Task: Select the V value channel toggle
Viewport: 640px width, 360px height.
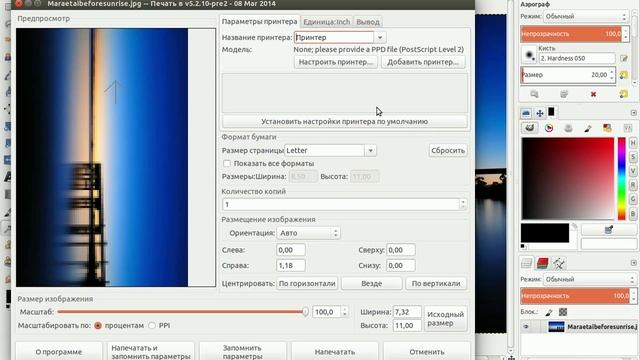Action: tap(633, 171)
